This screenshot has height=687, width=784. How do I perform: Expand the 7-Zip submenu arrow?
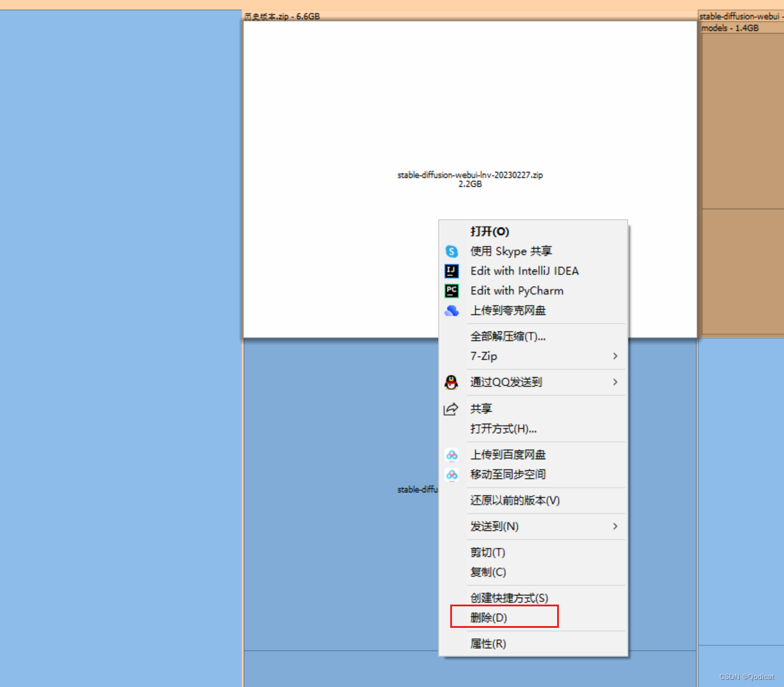point(615,356)
